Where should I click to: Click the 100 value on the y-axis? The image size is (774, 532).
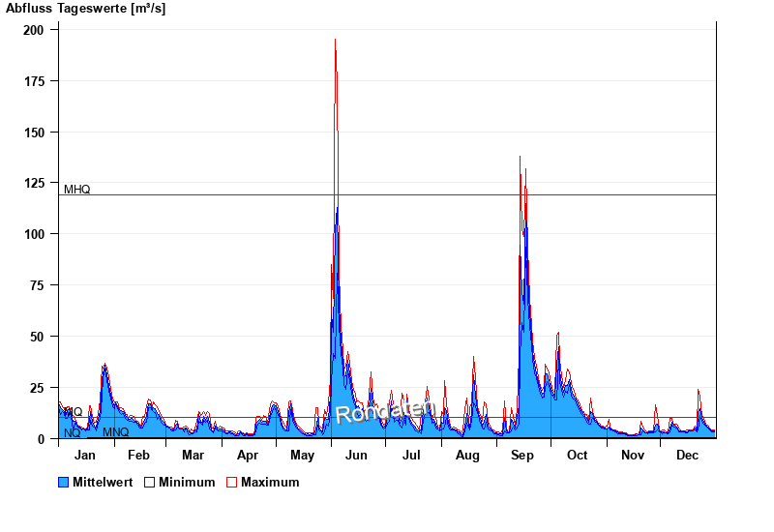[34, 234]
